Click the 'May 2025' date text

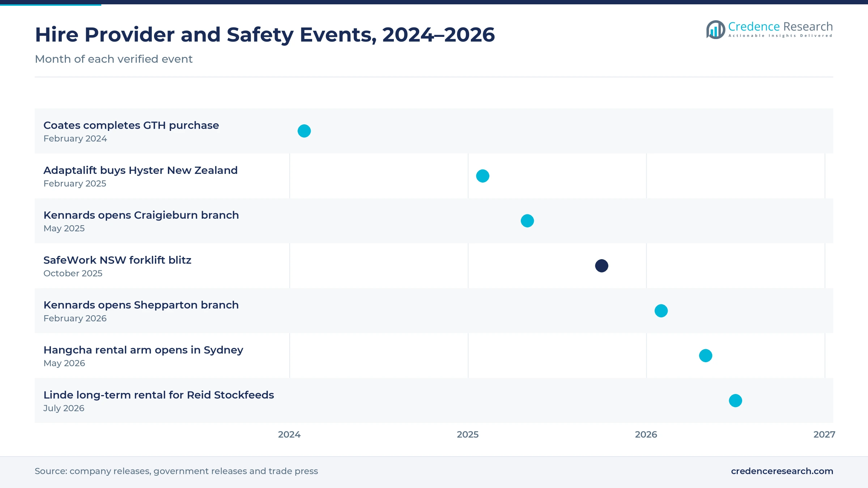click(64, 228)
